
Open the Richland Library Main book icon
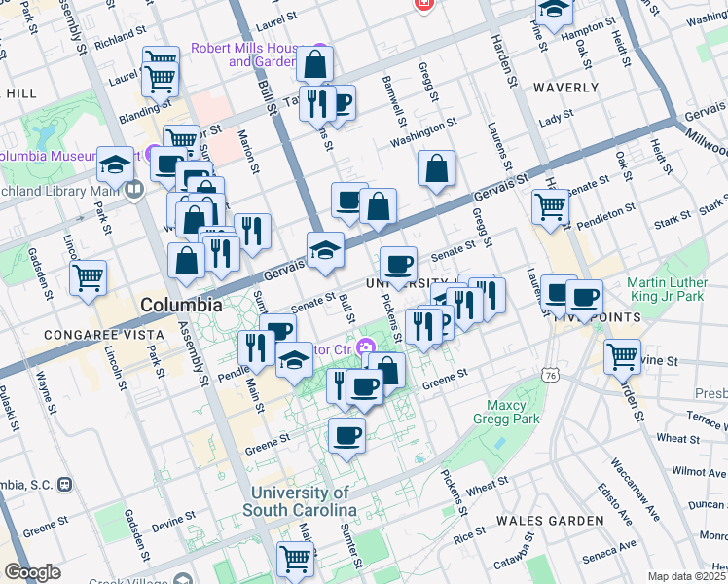[x=134, y=189]
